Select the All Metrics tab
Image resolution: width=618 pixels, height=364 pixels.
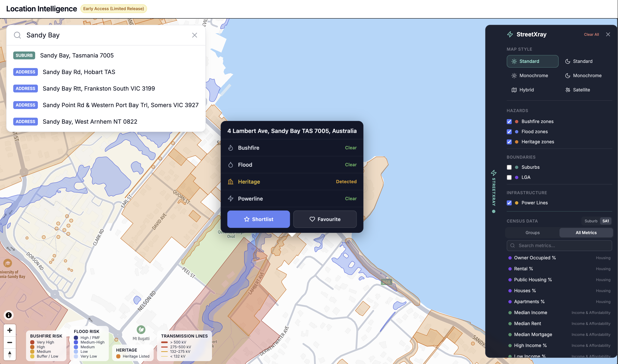click(586, 232)
